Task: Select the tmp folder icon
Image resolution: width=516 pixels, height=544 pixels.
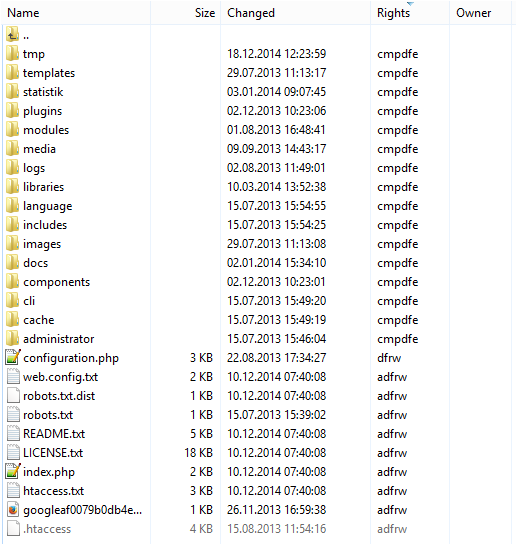Action: point(13,53)
